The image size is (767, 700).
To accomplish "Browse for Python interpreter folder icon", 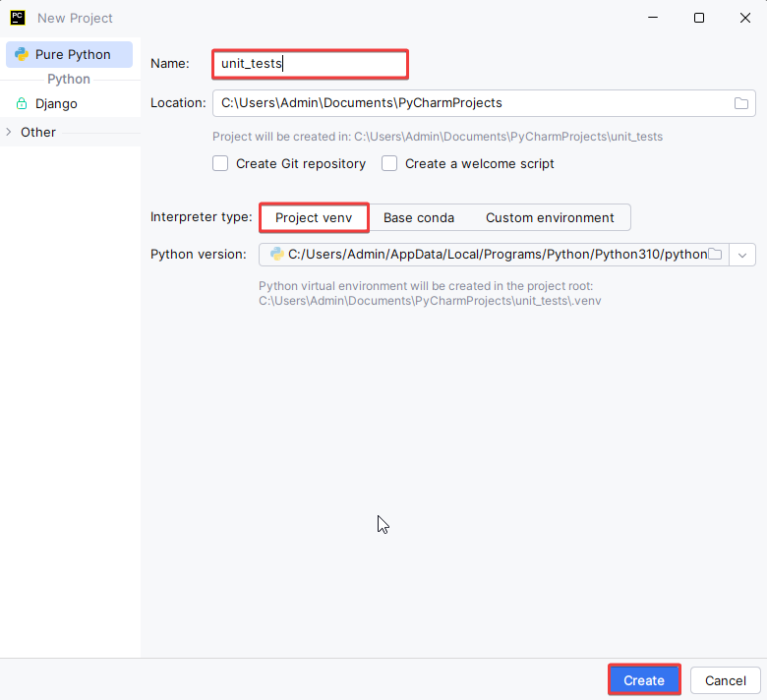I will (715, 255).
